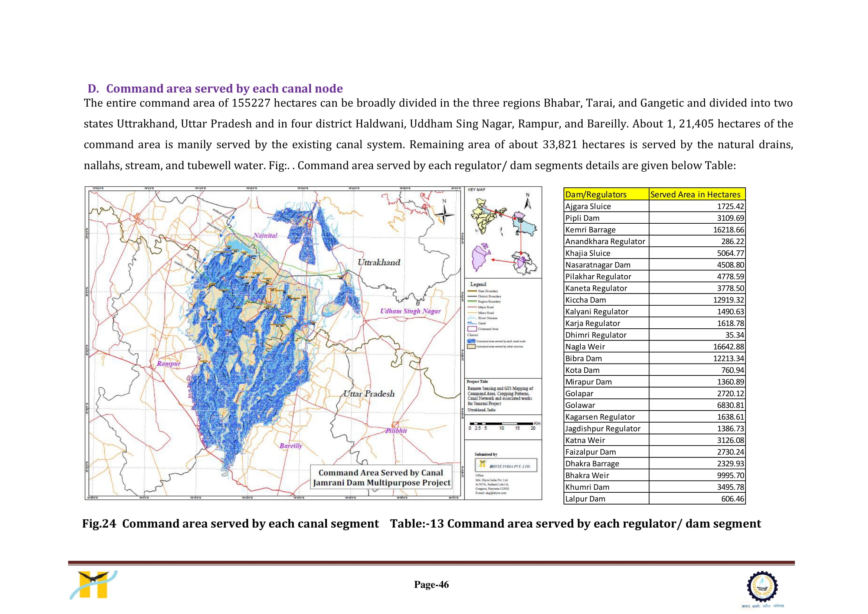The image size is (868, 614).
Task: Click the 'Karja Regulator' cell
Action: 606,323
